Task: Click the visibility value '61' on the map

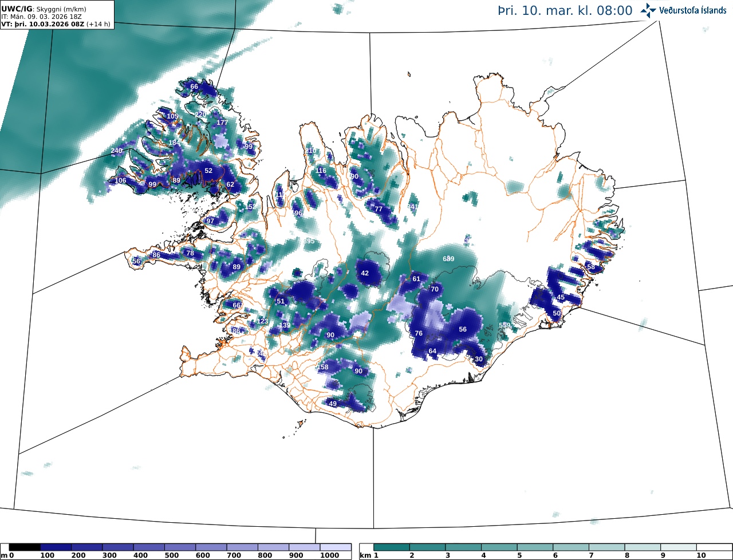Action: coord(416,279)
